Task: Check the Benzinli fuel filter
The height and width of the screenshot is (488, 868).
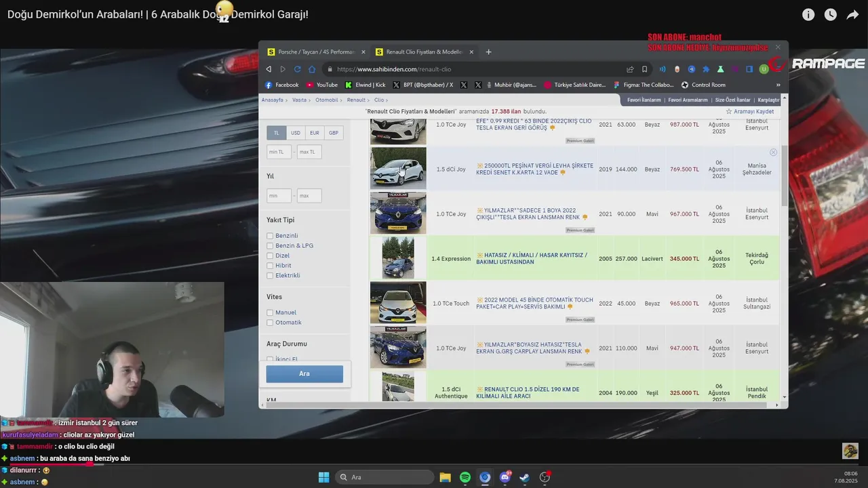Action: (270, 236)
